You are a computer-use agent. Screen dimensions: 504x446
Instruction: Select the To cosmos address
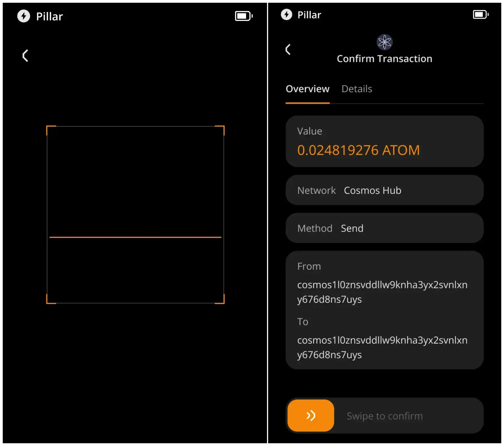tap(382, 348)
